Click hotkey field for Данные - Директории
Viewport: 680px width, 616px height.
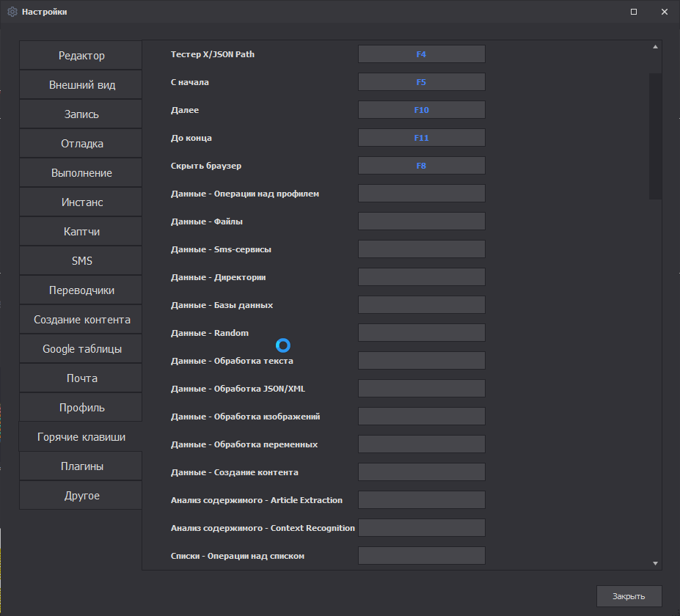[422, 277]
